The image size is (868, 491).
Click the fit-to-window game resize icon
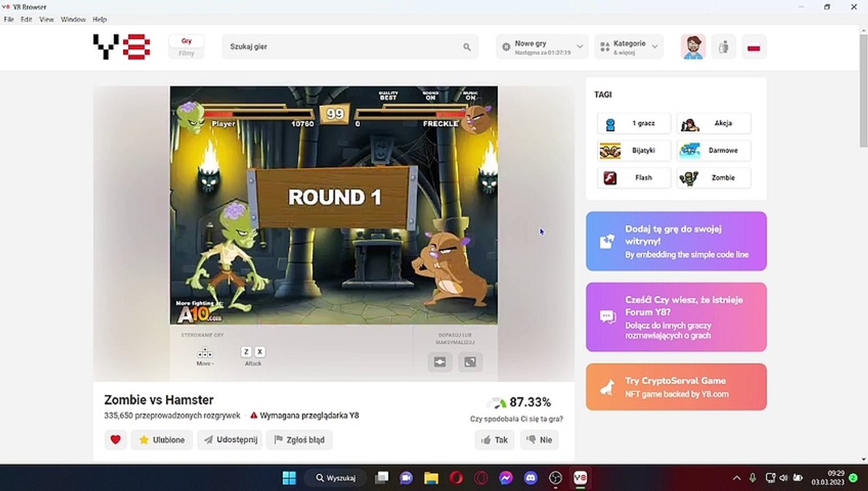click(440, 362)
